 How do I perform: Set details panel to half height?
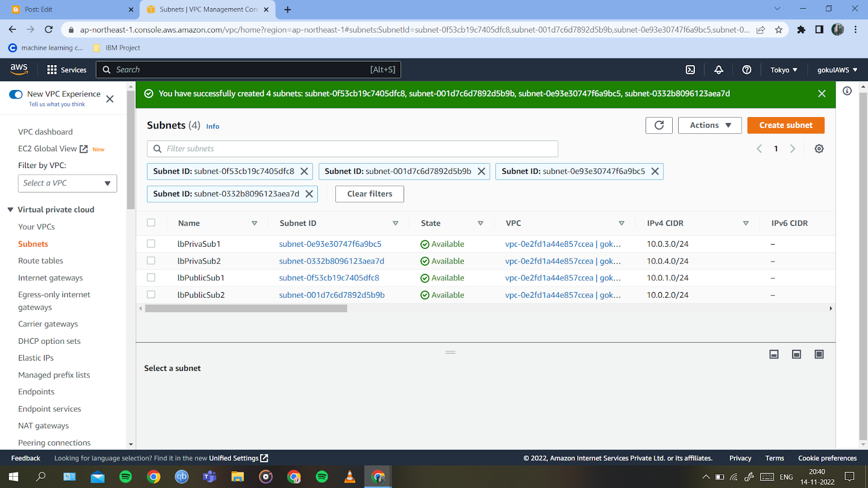[796, 355]
